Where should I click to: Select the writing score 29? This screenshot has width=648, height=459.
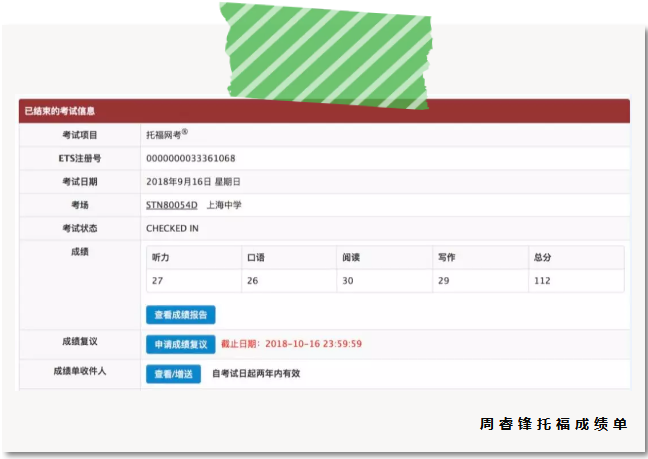tap(443, 281)
